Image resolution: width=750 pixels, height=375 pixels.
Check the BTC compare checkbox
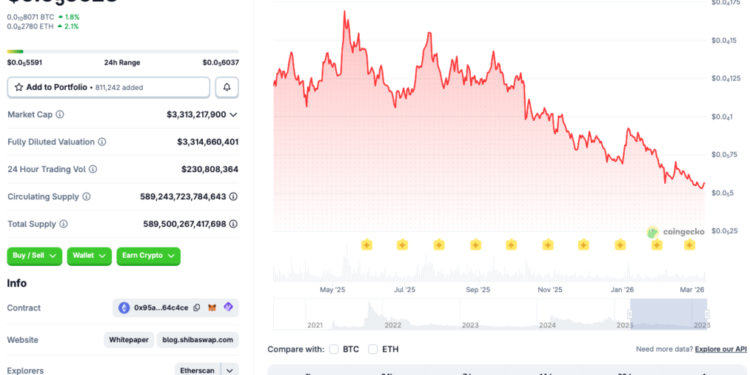click(x=334, y=349)
